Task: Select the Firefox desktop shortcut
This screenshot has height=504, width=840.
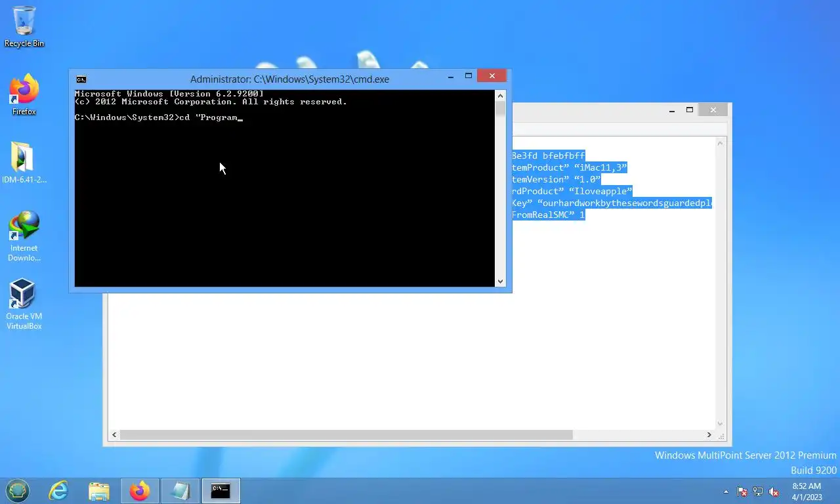Action: click(24, 96)
